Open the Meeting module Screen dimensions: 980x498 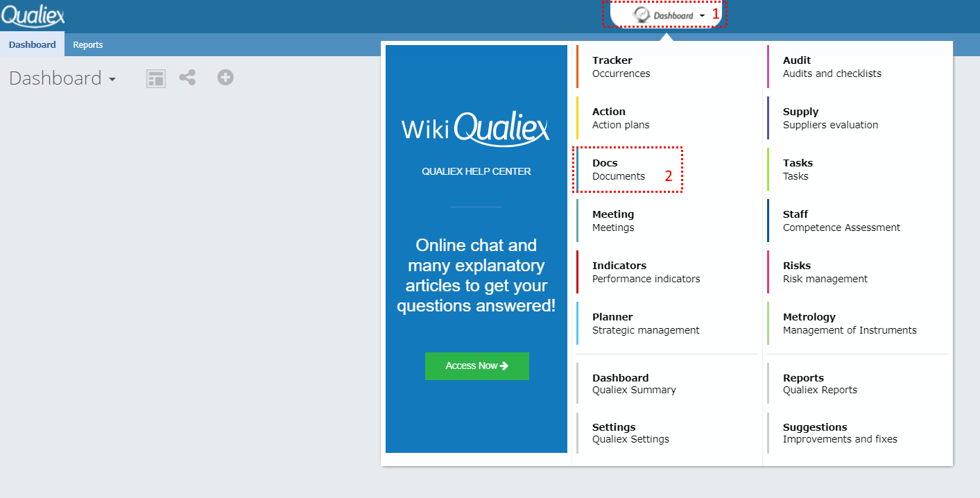click(x=667, y=221)
